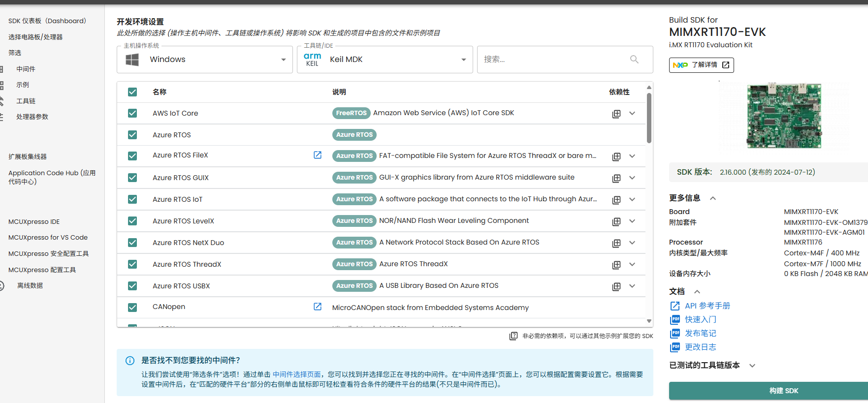Screen dimensions: 868x403
Task: Collapse the 更多信息 section
Action: [713, 198]
